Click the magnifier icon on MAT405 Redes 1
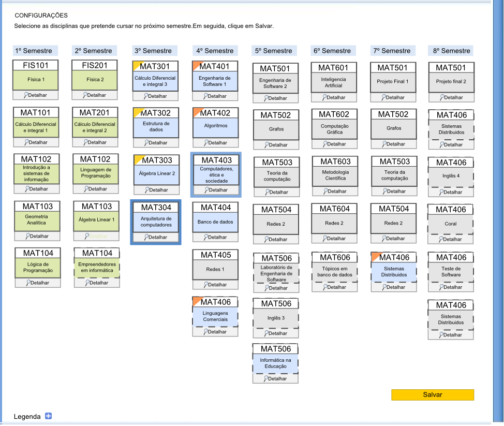The image size is (504, 426). (x=207, y=284)
